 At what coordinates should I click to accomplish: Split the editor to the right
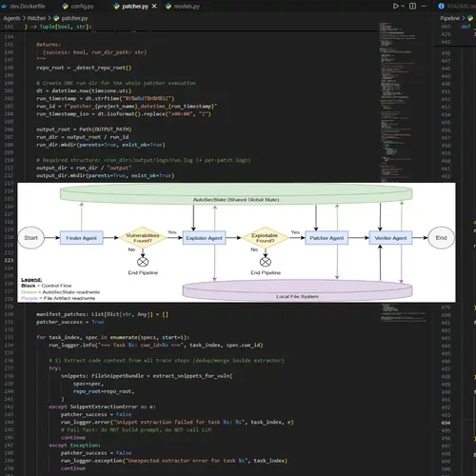(x=412, y=6)
